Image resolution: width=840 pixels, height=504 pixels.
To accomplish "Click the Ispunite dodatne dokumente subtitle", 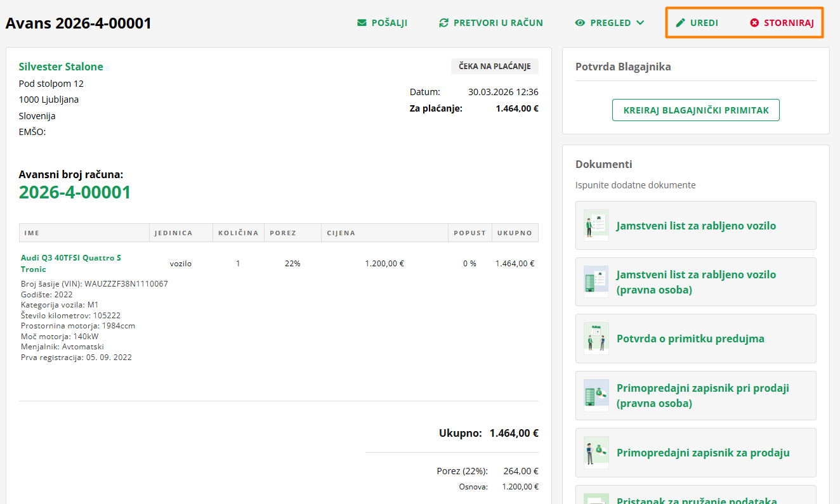I will click(x=636, y=185).
